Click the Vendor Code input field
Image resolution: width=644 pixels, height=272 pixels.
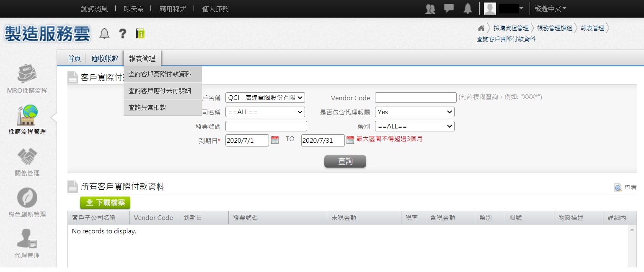click(x=415, y=98)
